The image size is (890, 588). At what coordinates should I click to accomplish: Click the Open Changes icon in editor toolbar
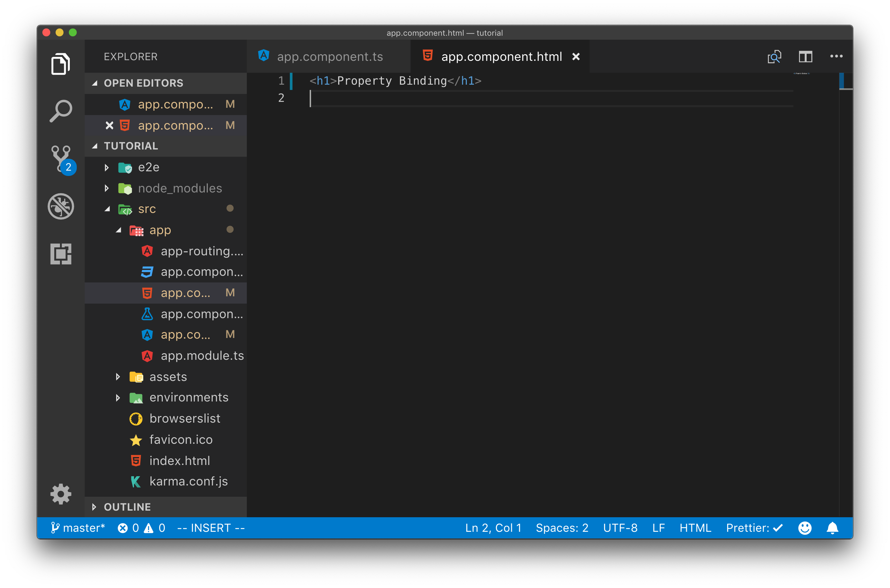[774, 57]
